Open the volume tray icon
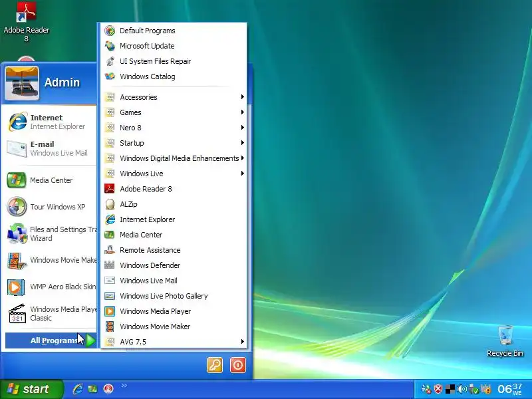Image resolution: width=532 pixels, height=399 pixels. (x=462, y=389)
